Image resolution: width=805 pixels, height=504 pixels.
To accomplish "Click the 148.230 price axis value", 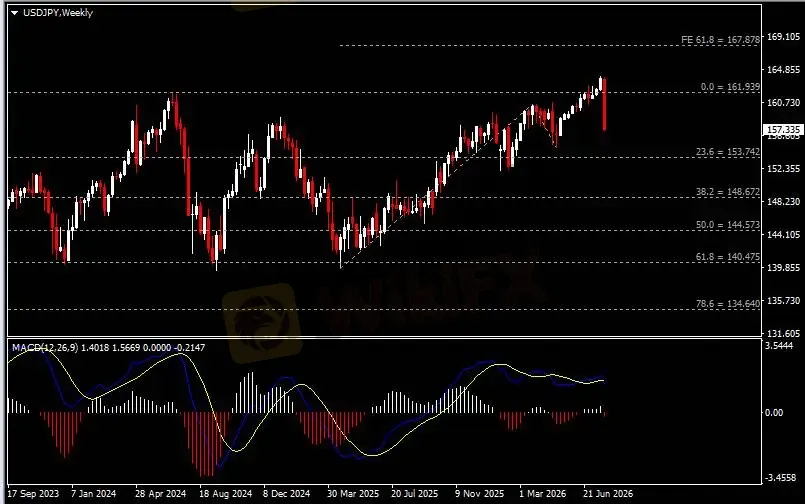I will [783, 201].
